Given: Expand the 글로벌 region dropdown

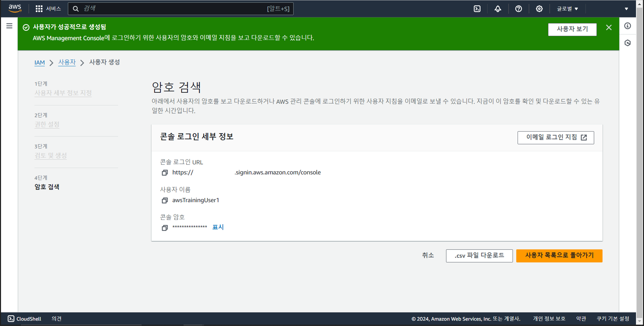Looking at the screenshot, I should click(568, 9).
